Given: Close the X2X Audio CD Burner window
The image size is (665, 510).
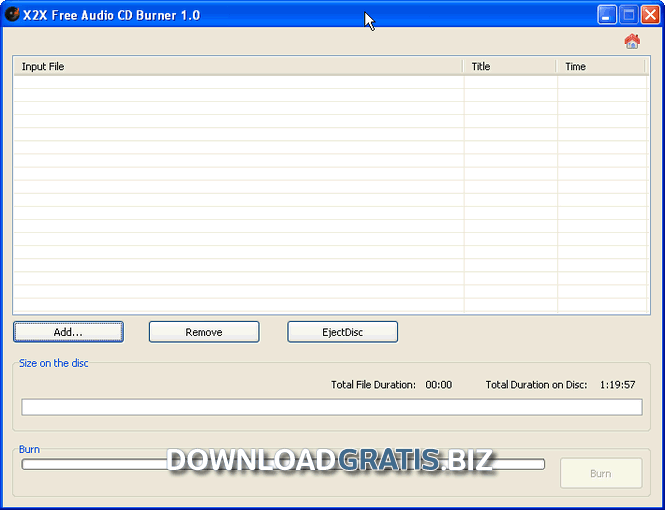Looking at the screenshot, I should [650, 15].
